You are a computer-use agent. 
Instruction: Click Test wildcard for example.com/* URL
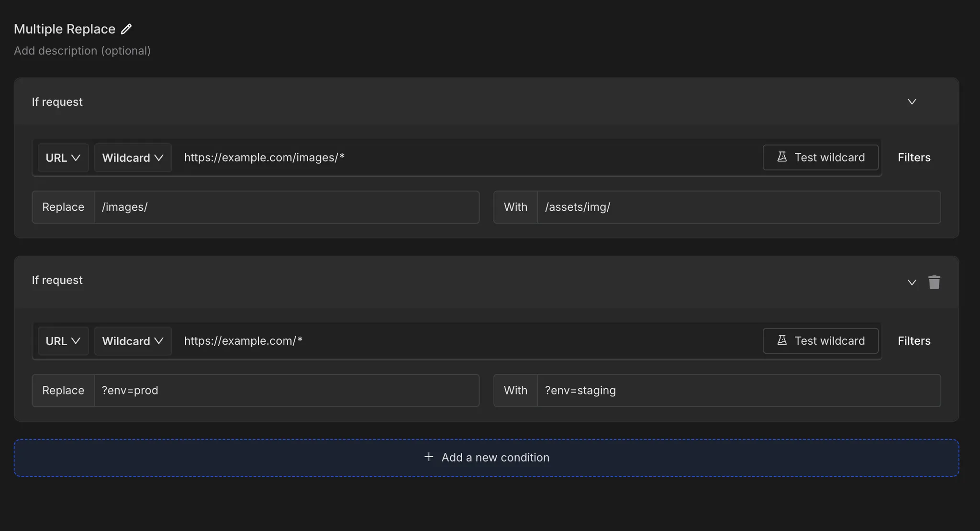tap(820, 341)
